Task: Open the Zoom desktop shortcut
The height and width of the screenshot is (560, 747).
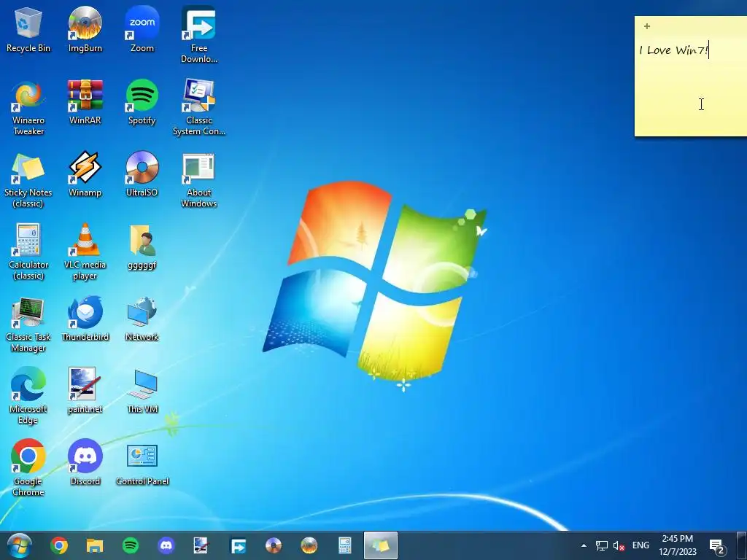Action: [142, 29]
